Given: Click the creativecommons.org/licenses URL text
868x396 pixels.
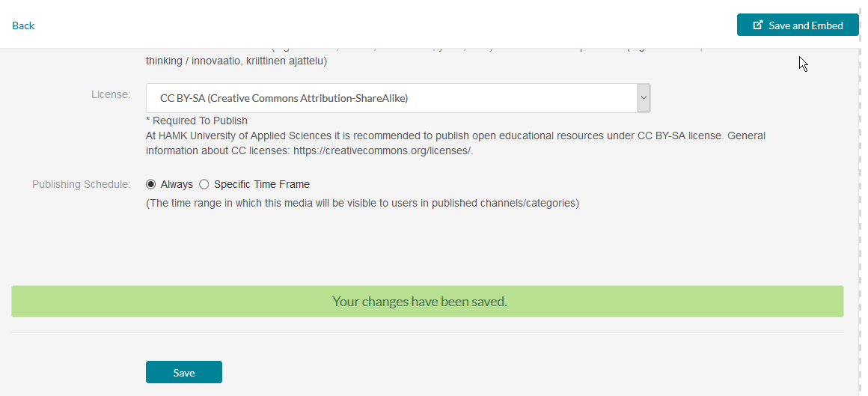Looking at the screenshot, I should tap(383, 150).
